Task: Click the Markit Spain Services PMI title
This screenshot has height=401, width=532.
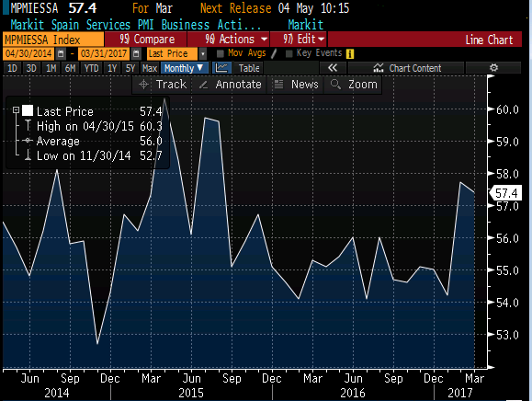Action: tap(136, 25)
